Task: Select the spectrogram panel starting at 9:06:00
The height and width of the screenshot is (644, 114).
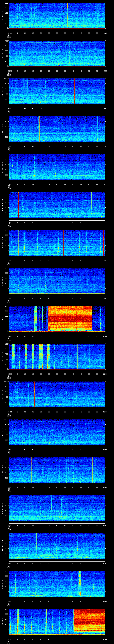Action: (x=57, y=205)
